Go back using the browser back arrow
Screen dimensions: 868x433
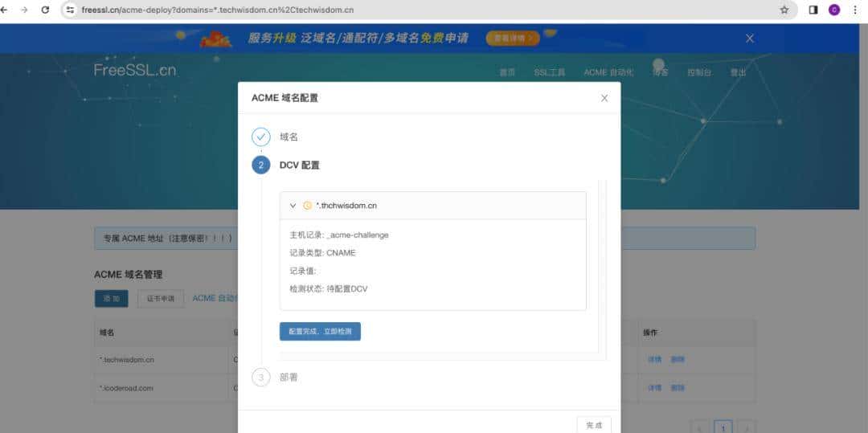point(4,10)
